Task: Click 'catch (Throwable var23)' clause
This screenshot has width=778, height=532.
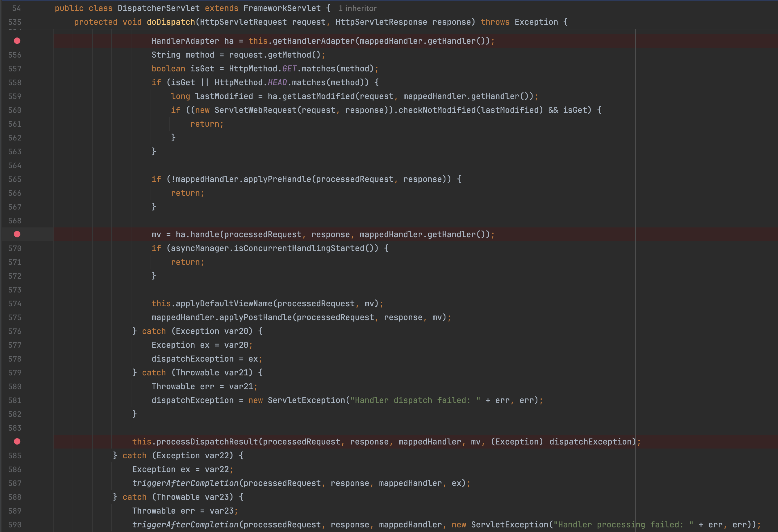Action: [178, 497]
